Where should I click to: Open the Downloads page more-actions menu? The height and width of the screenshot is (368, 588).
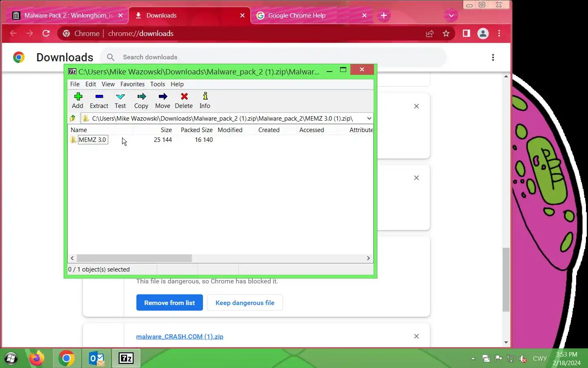[x=493, y=57]
